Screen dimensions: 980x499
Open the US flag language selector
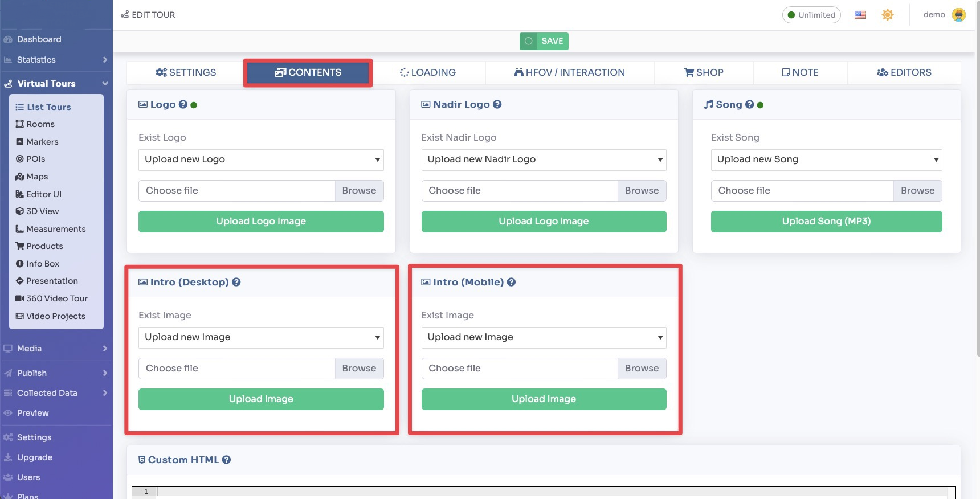860,15
